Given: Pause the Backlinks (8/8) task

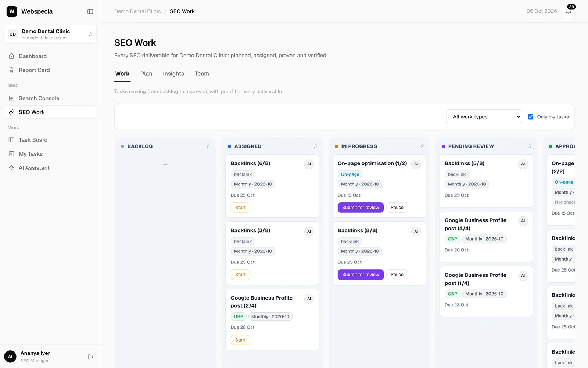Looking at the screenshot, I should pyautogui.click(x=397, y=275).
